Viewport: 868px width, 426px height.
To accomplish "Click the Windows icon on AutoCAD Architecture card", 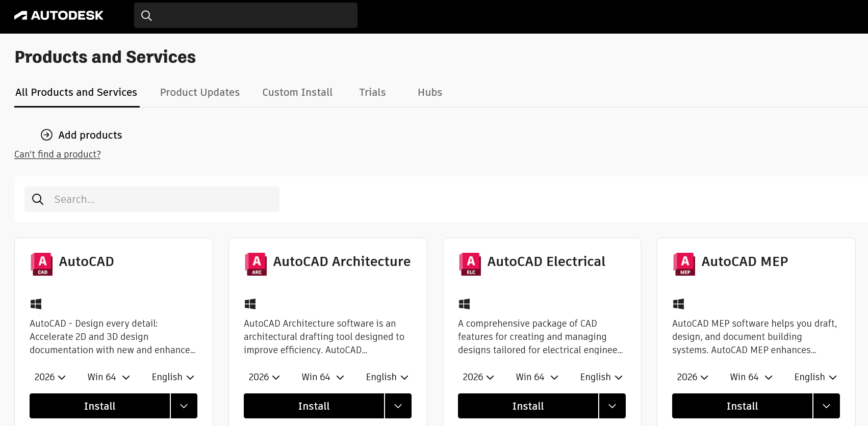I will click(x=250, y=304).
